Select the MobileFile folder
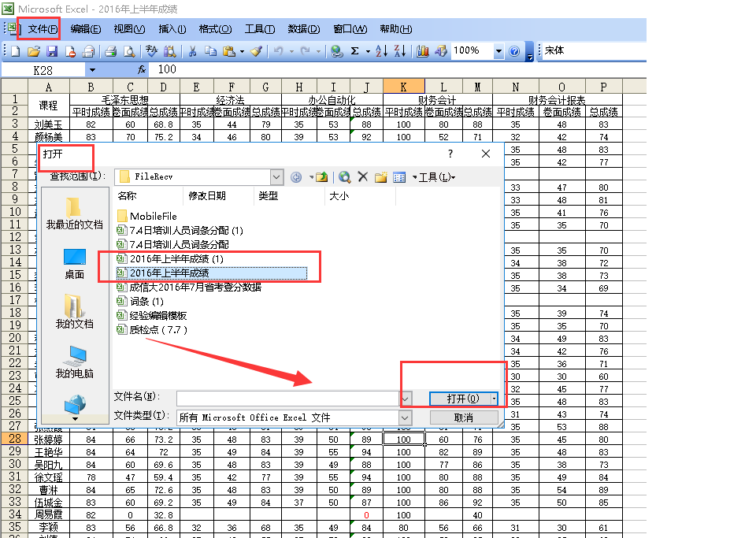The image size is (756, 538). click(x=147, y=216)
